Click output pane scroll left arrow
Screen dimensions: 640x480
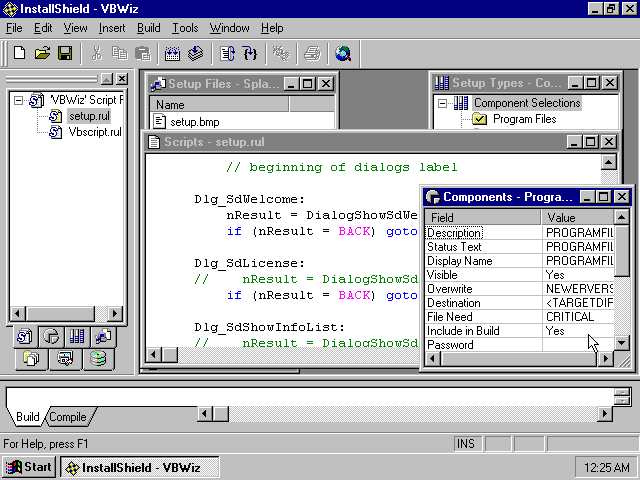[x=204, y=414]
